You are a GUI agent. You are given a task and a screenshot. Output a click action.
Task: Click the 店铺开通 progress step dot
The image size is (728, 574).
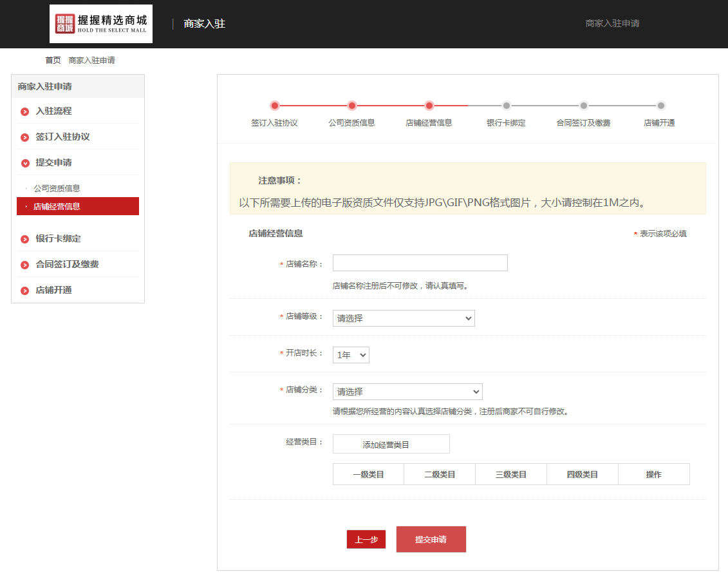point(660,106)
